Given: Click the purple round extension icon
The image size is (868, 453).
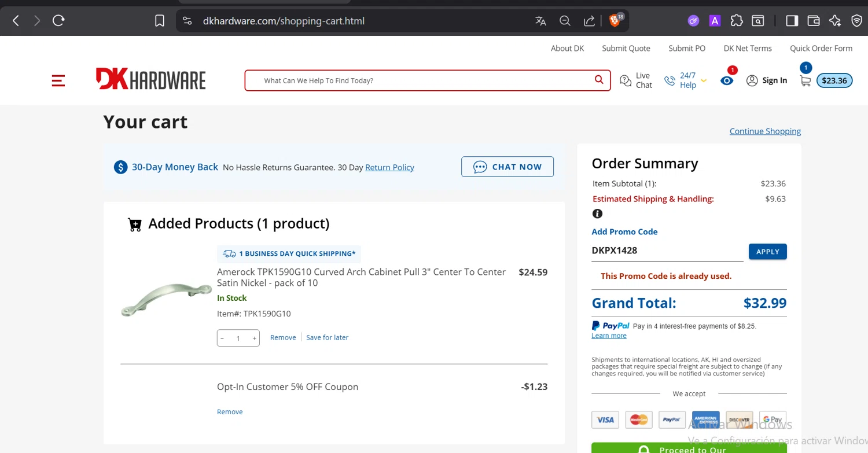Looking at the screenshot, I should (x=693, y=21).
